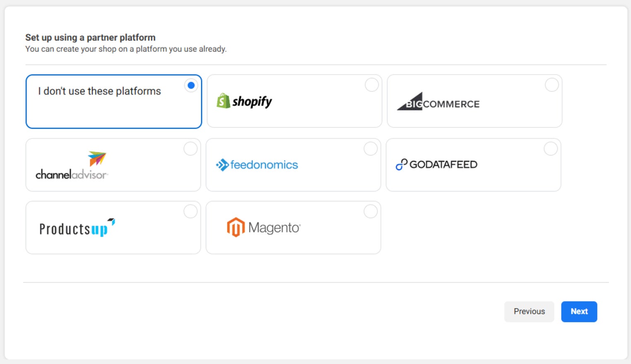Click the "You can create your shop" subtitle
The image size is (631, 364).
[126, 49]
